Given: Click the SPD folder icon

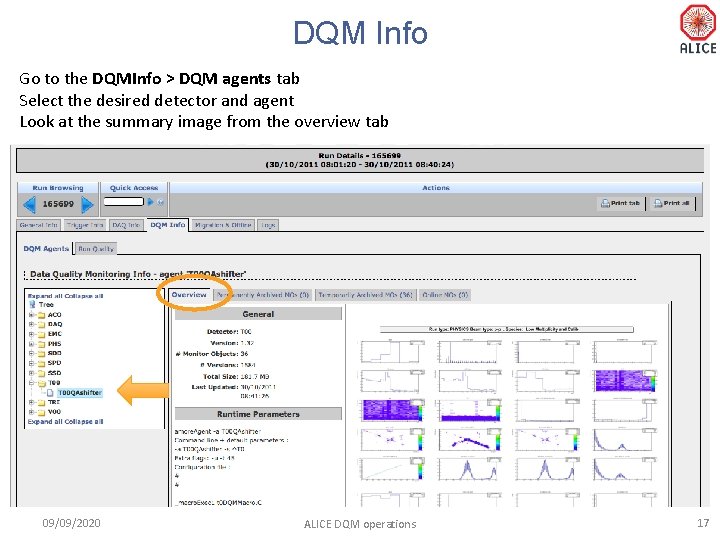Looking at the screenshot, I should 41,363.
